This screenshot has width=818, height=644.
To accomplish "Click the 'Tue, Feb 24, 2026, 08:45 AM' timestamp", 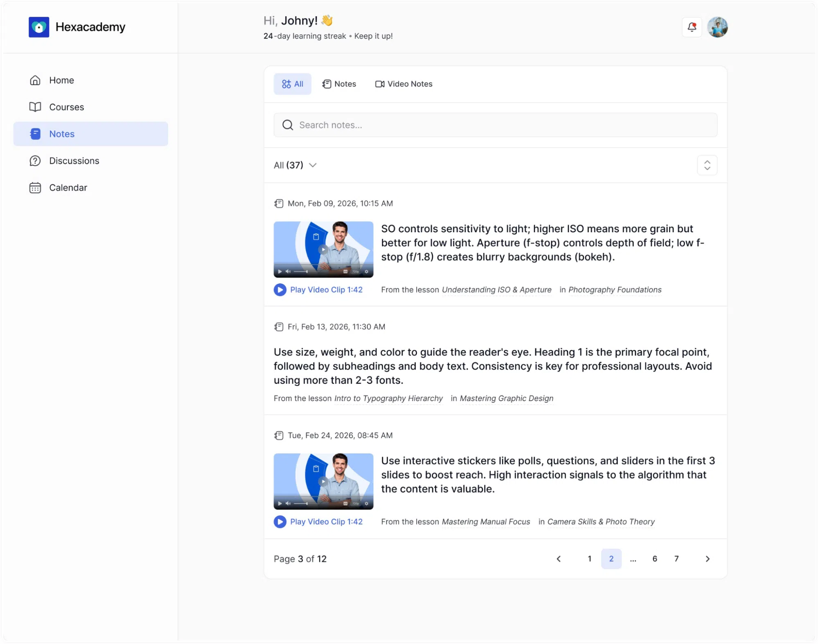I will [x=340, y=435].
